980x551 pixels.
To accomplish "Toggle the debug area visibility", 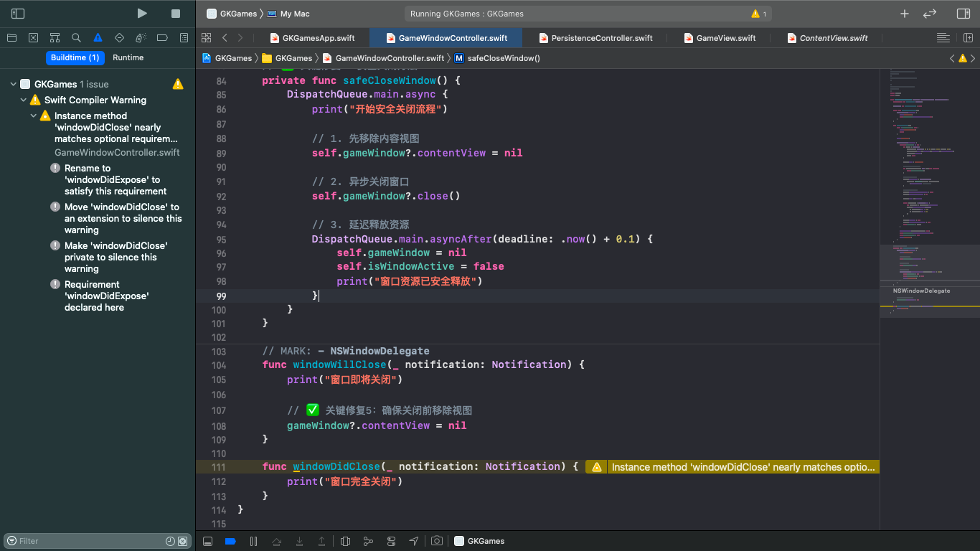I will pyautogui.click(x=208, y=541).
